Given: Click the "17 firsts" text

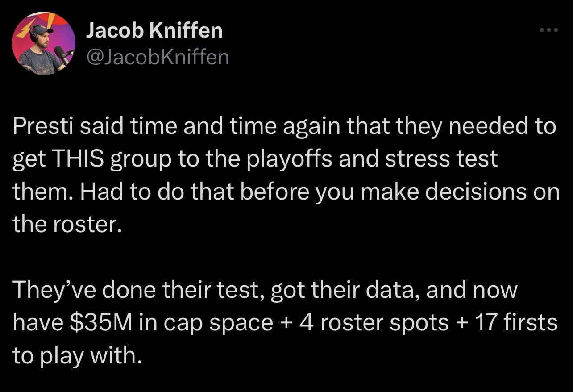Looking at the screenshot, I should click(517, 323).
